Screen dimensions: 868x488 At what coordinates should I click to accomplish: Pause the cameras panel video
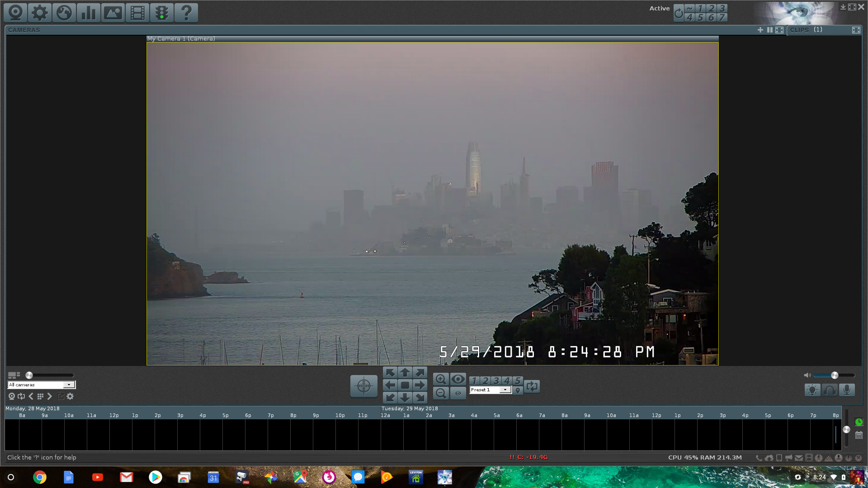[x=770, y=30]
